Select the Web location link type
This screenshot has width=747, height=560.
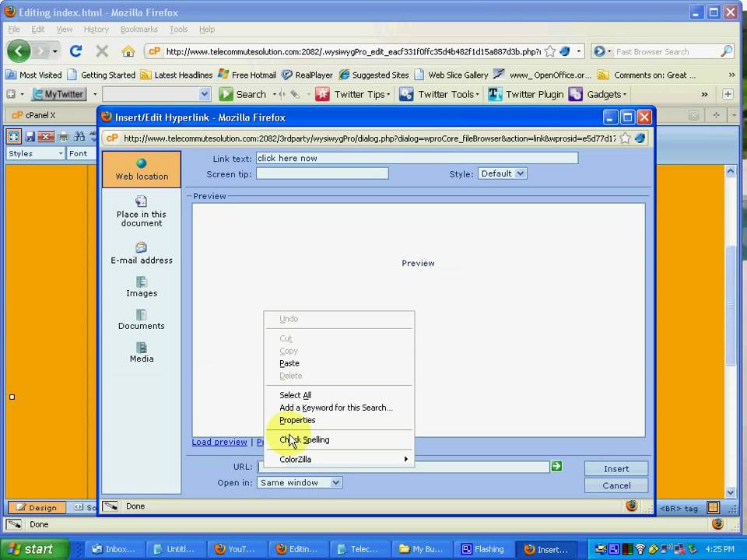coord(142,169)
